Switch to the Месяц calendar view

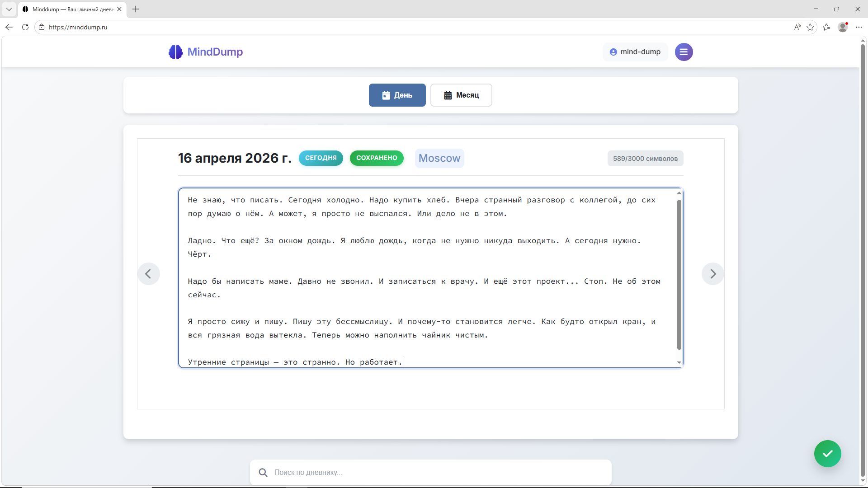coord(461,95)
